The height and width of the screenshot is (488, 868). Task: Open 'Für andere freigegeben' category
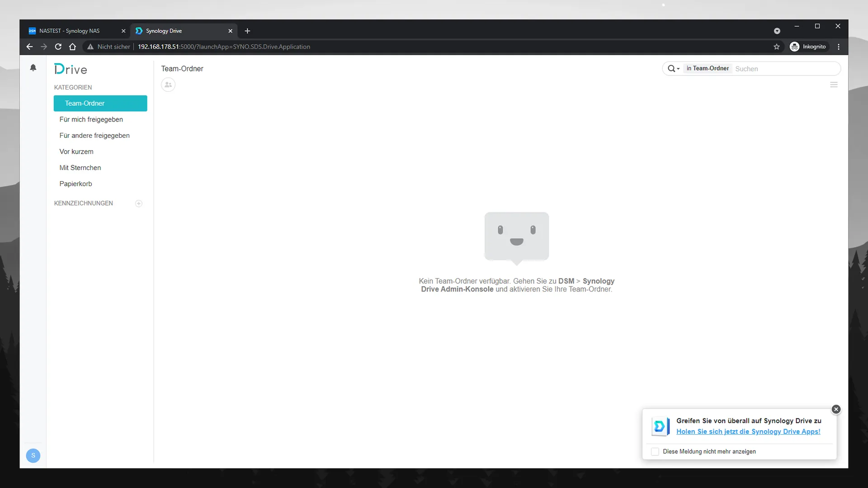pos(100,136)
